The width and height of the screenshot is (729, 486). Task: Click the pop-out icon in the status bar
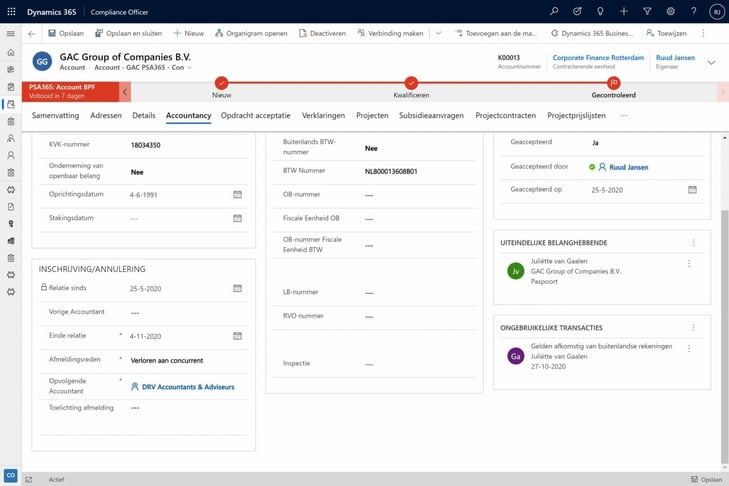29,479
